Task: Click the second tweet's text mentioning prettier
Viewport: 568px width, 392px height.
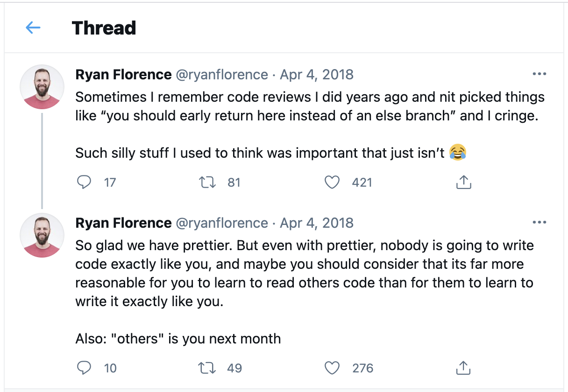Action: 304,273
